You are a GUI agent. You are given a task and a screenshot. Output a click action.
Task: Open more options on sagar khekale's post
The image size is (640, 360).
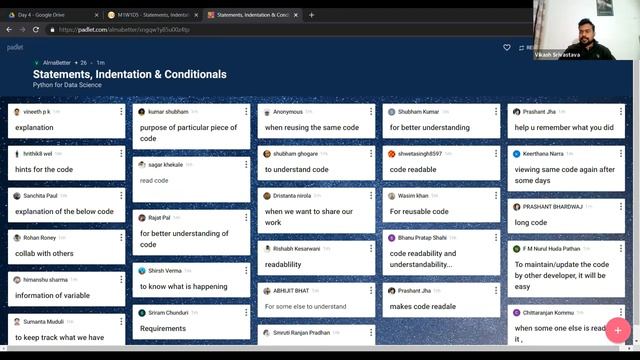point(246,164)
